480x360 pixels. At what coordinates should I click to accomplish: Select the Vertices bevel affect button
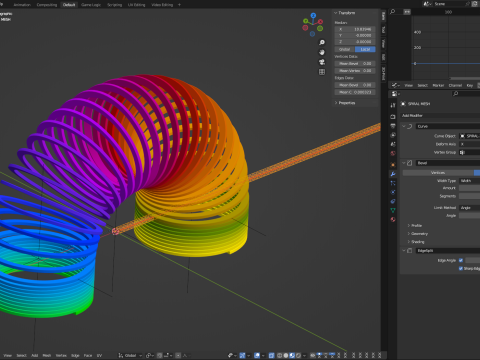point(438,173)
